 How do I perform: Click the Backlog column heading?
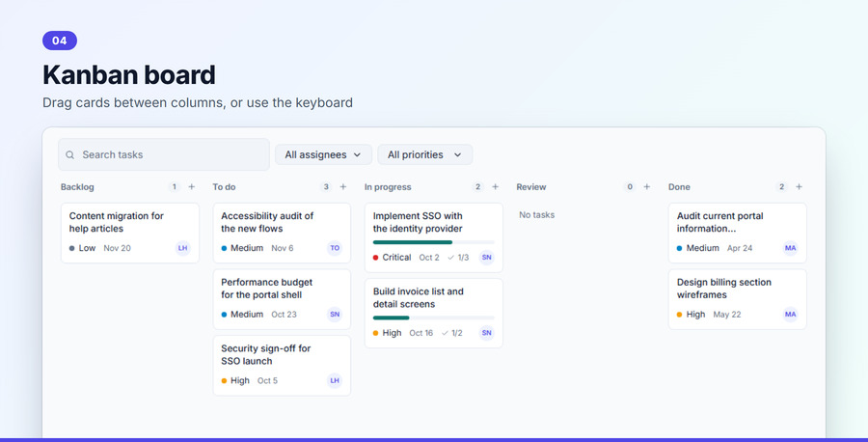tap(77, 187)
